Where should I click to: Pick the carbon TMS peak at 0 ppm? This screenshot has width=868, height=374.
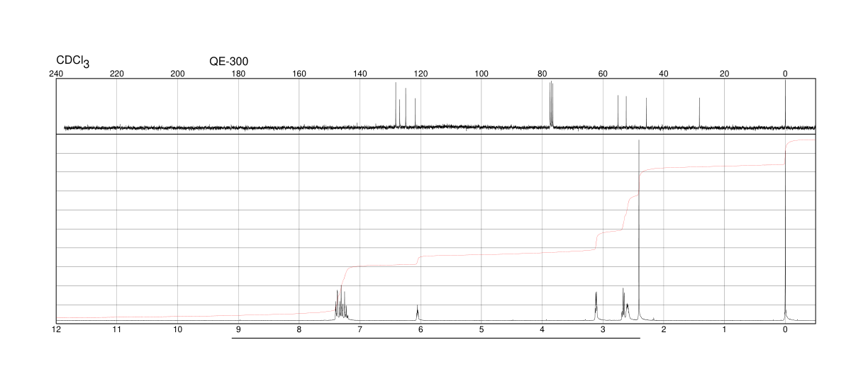point(785,104)
